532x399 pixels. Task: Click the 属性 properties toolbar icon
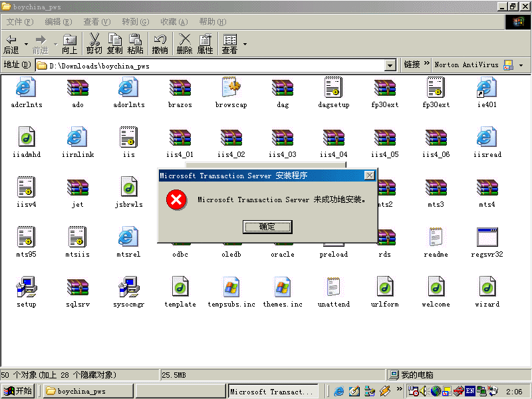205,44
